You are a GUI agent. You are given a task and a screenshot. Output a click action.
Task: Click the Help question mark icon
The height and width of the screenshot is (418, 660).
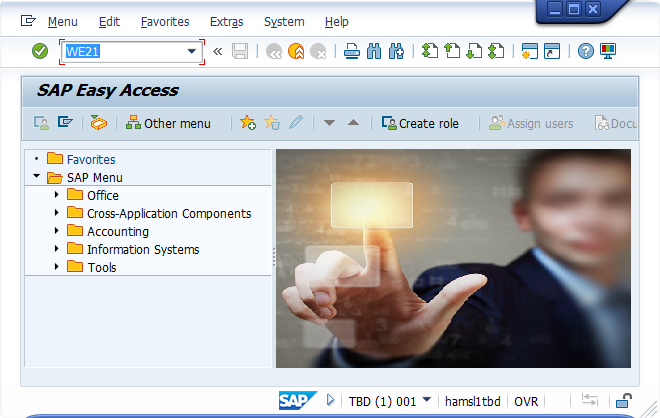[586, 51]
